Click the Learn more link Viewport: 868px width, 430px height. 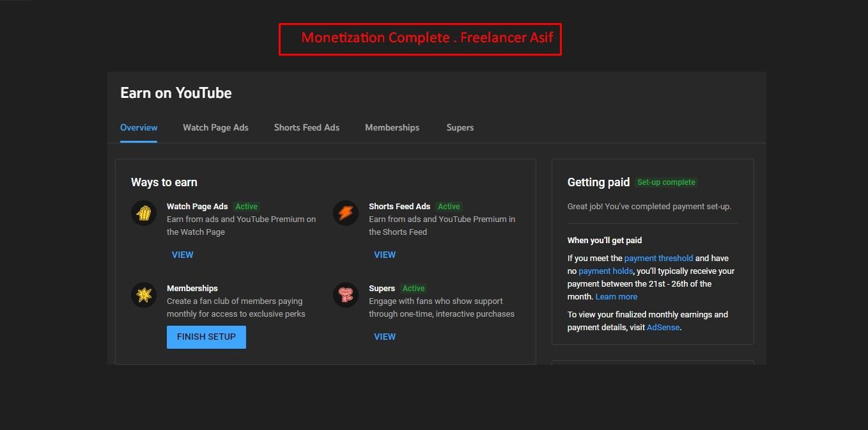(x=616, y=297)
